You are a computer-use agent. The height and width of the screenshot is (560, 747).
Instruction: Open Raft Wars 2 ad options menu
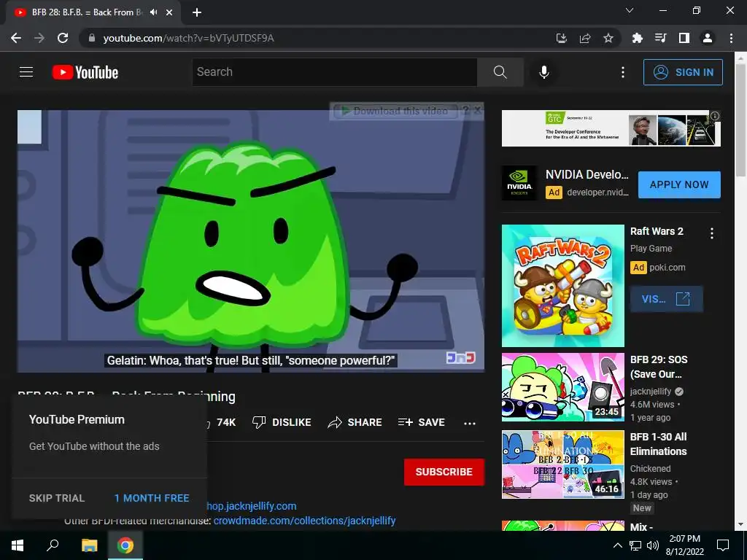point(712,233)
